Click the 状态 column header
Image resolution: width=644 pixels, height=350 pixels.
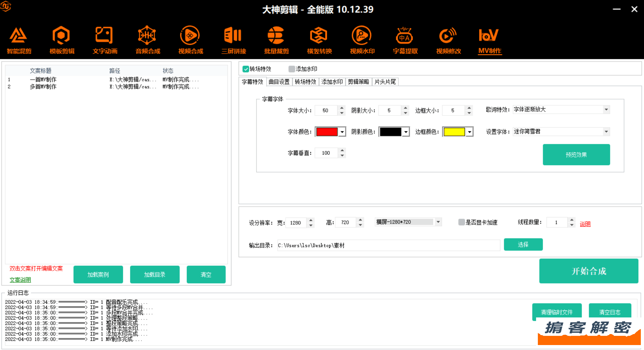(168, 71)
